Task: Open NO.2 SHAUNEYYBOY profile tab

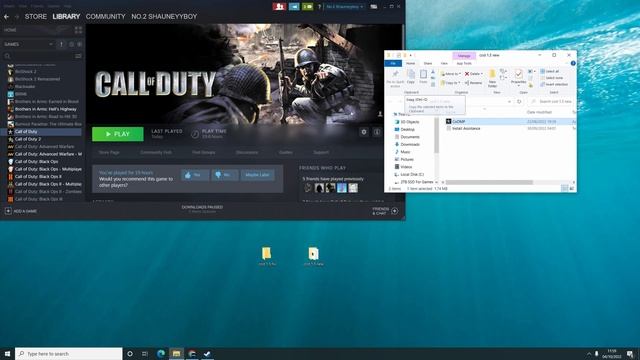Action: tap(164, 17)
